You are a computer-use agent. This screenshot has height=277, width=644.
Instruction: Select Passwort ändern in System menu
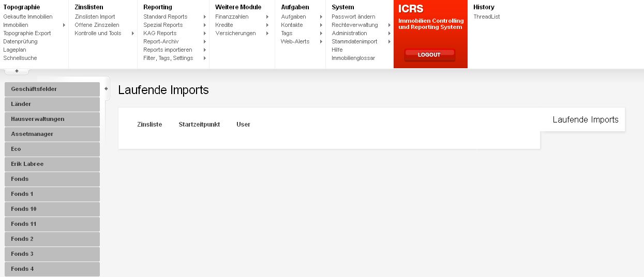353,17
